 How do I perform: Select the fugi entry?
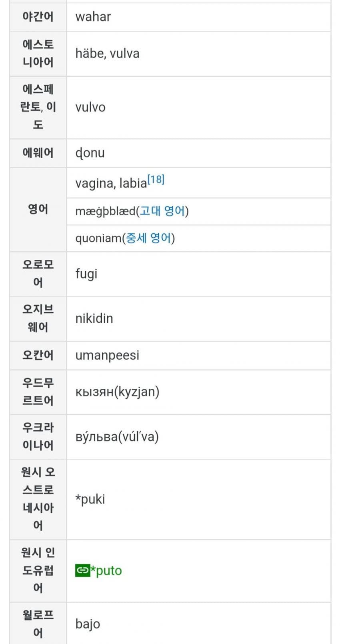86,274
